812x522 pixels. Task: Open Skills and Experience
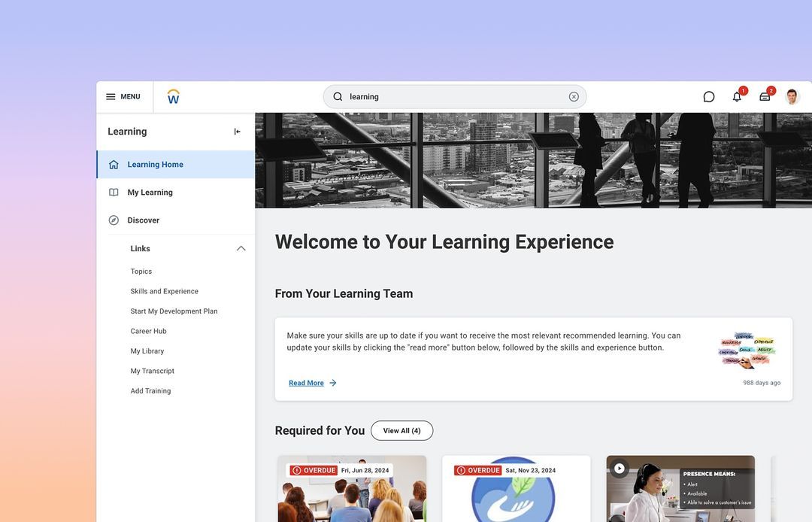(x=165, y=290)
